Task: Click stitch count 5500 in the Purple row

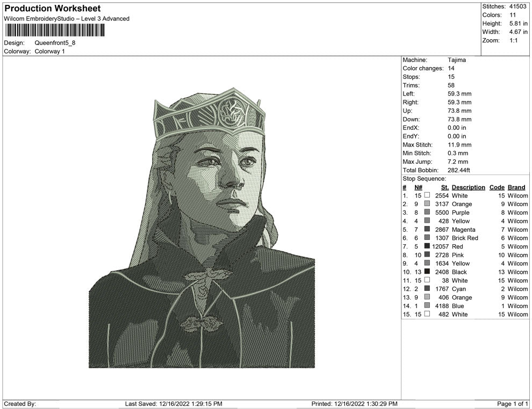Action: (x=442, y=213)
